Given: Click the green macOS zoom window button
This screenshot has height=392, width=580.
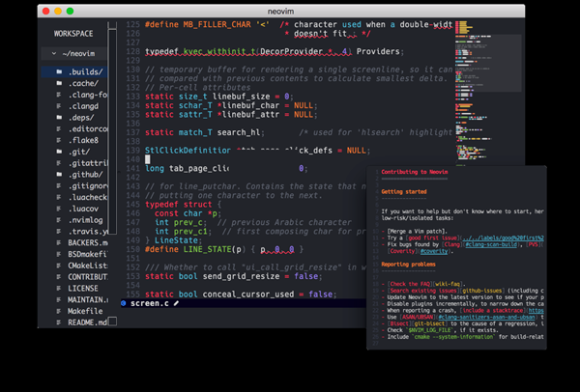Looking at the screenshot, I should pos(70,11).
